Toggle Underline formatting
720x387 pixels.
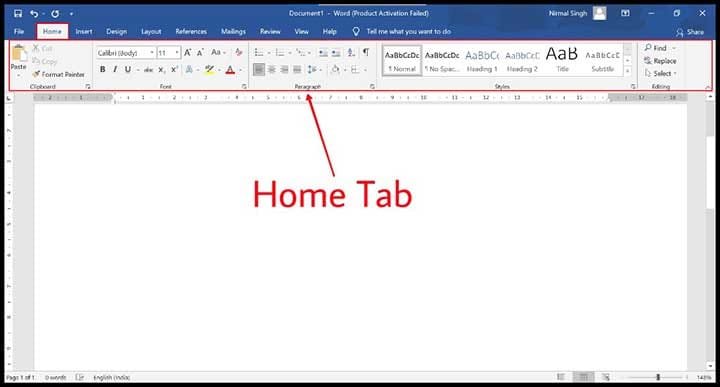[x=128, y=69]
